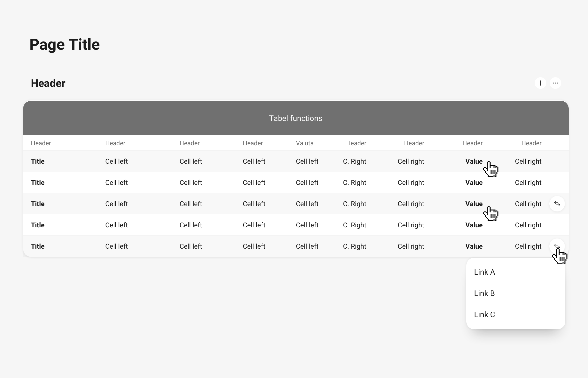Click the Value cell in second row
The image size is (588, 378).
pos(473,182)
